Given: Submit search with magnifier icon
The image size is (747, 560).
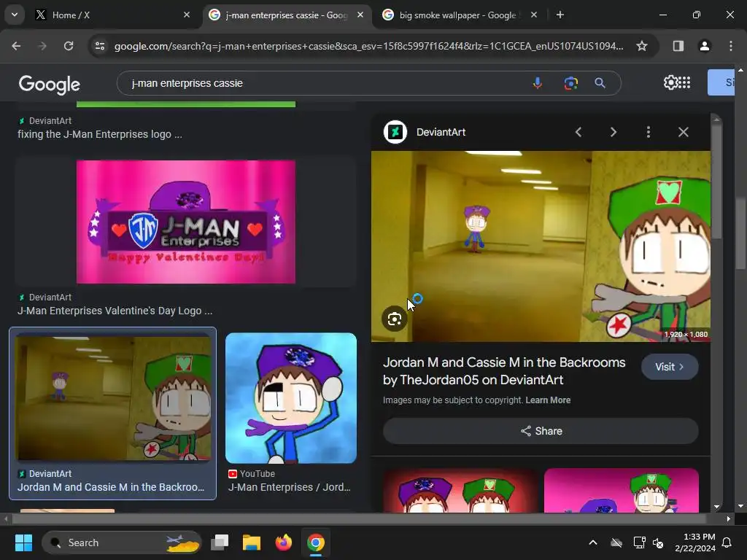Looking at the screenshot, I should 600,83.
